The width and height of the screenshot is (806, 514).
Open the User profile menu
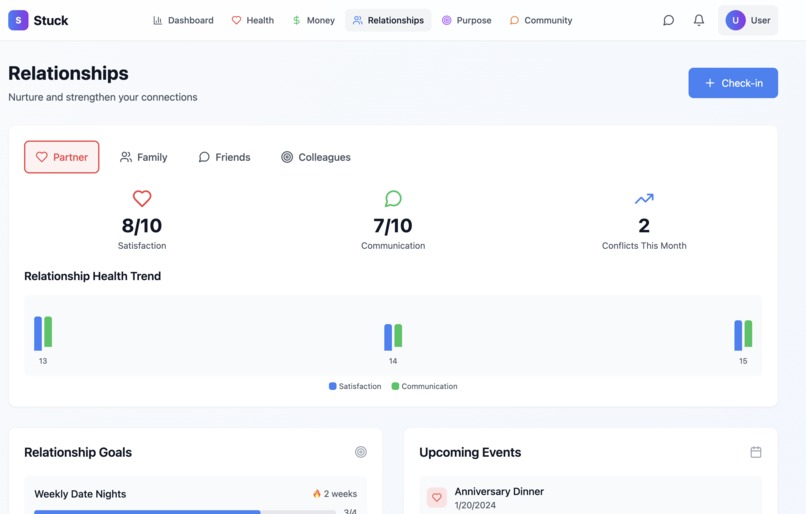(747, 20)
